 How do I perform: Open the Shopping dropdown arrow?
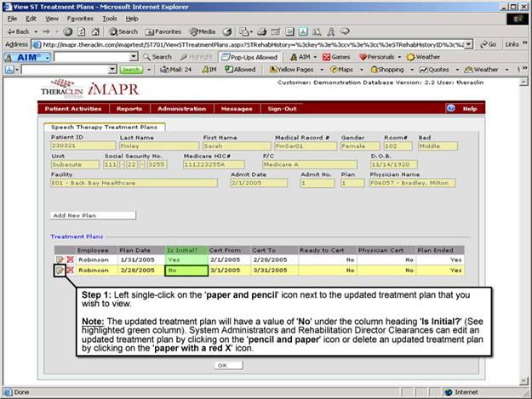[x=412, y=70]
